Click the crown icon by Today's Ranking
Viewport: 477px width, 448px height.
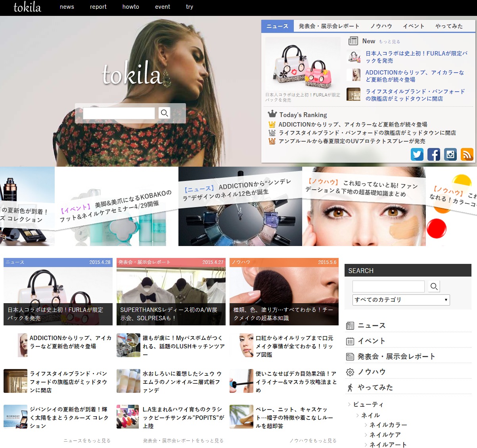[x=272, y=114]
